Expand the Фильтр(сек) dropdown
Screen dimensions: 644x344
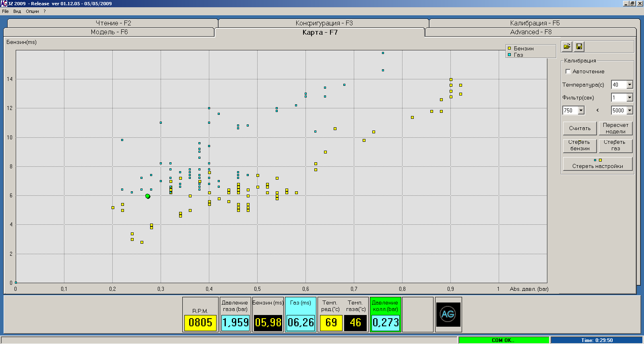pyautogui.click(x=630, y=97)
